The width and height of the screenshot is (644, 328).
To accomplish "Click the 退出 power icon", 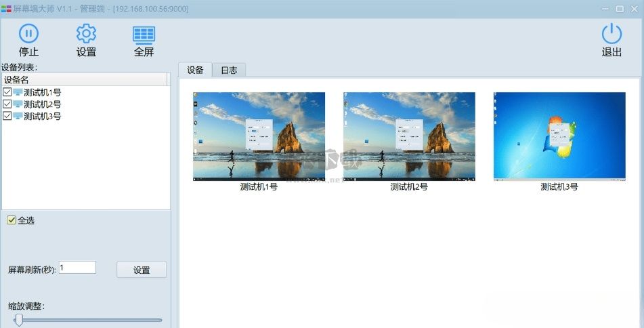I will click(611, 33).
